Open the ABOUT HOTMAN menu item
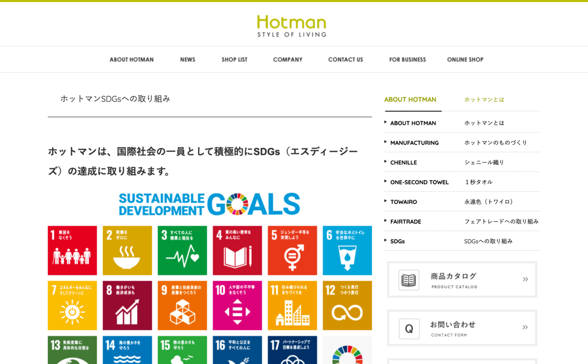588x364 pixels. click(131, 60)
